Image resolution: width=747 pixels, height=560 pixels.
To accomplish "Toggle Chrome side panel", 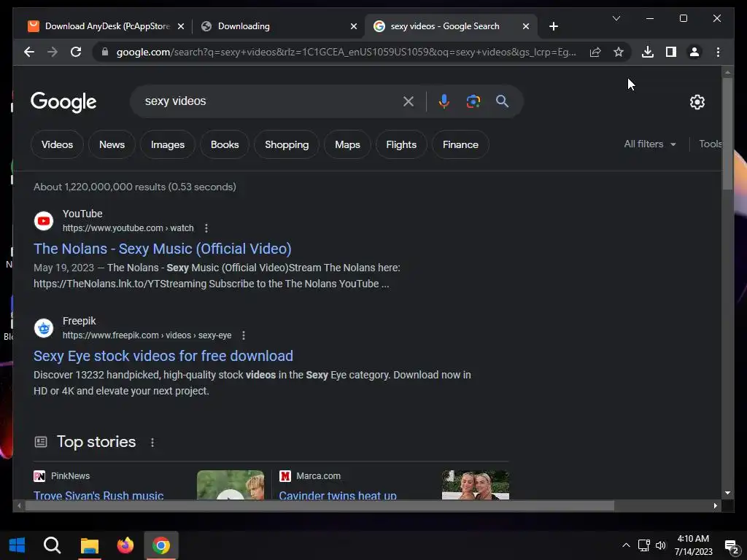I will coord(671,52).
